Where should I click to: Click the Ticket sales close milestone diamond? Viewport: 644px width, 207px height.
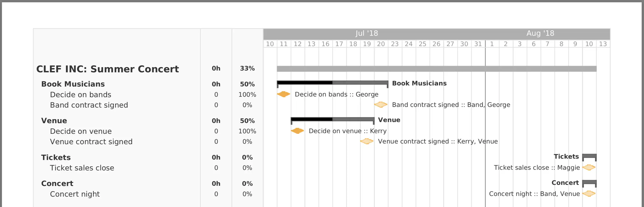[x=589, y=167]
